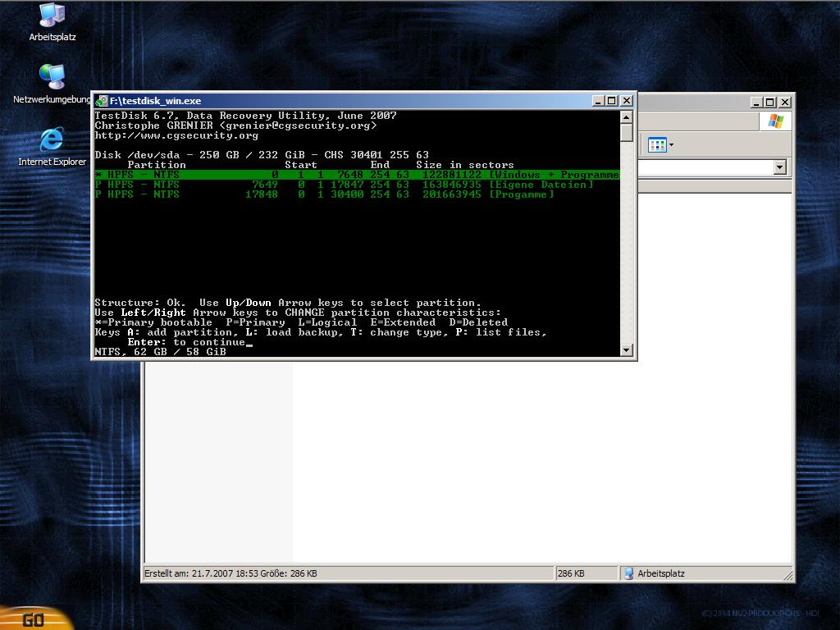Close the background Explorer window
Screen dimensions: 840x630
click(785, 103)
